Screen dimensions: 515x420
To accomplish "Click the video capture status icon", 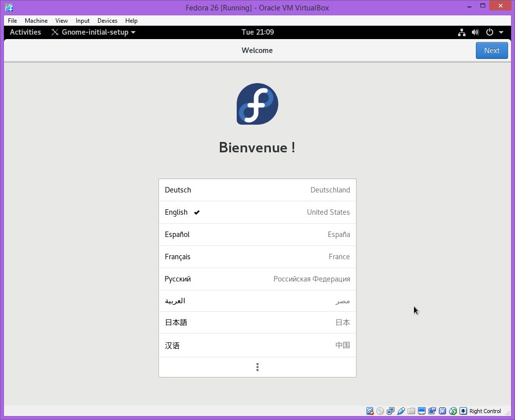I will pyautogui.click(x=432, y=411).
